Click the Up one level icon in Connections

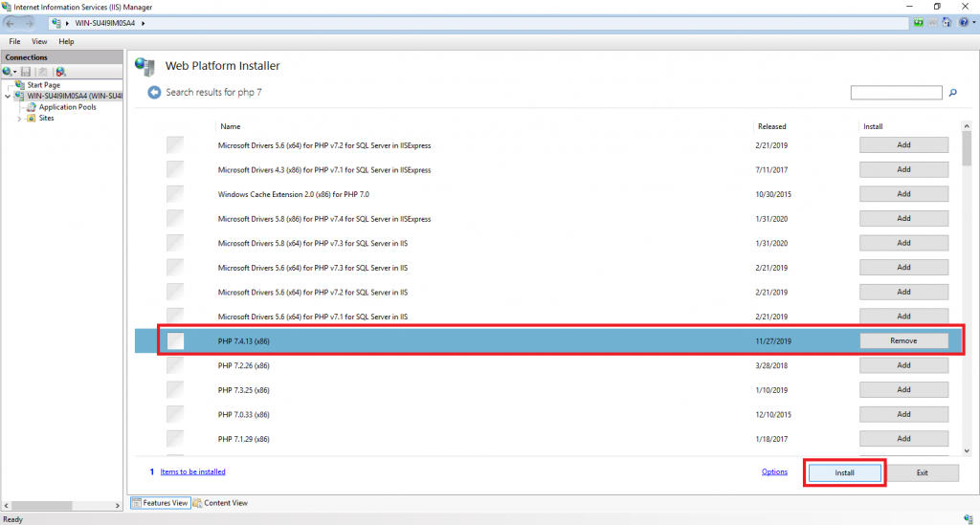coord(42,72)
